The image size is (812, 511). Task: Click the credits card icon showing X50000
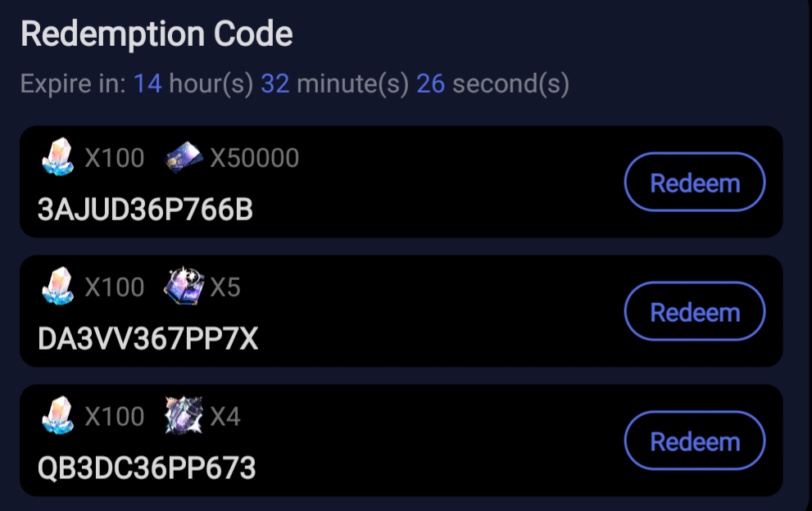point(182,156)
